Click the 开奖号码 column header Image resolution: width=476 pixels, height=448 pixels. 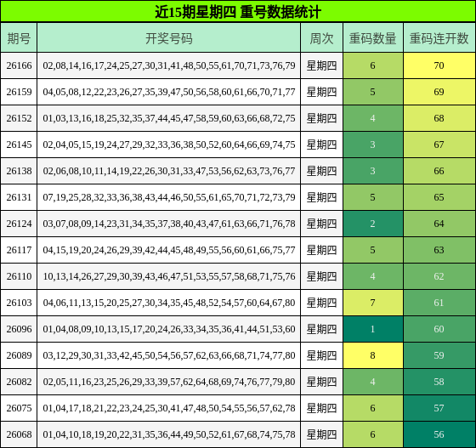point(169,38)
